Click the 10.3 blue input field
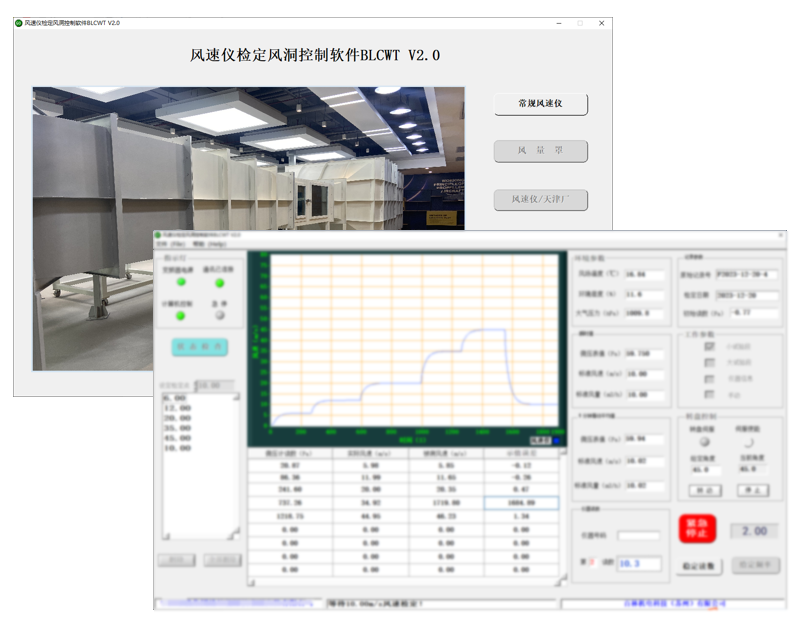802x625 pixels. tap(638, 564)
